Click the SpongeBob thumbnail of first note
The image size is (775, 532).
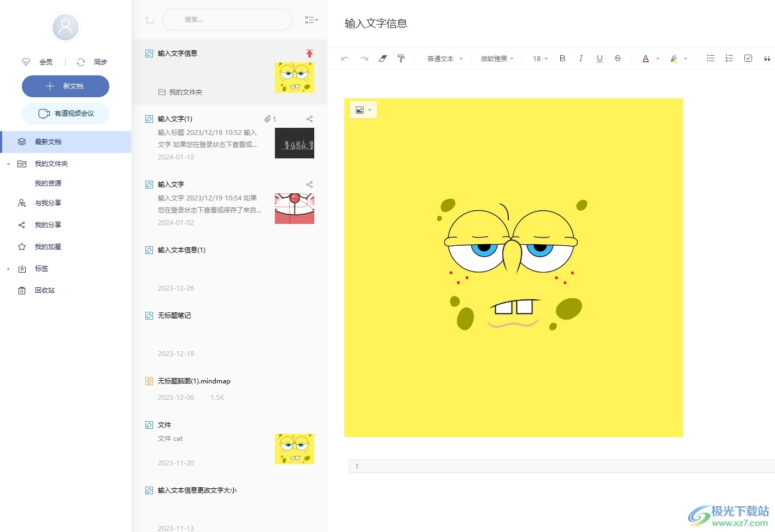[x=295, y=78]
